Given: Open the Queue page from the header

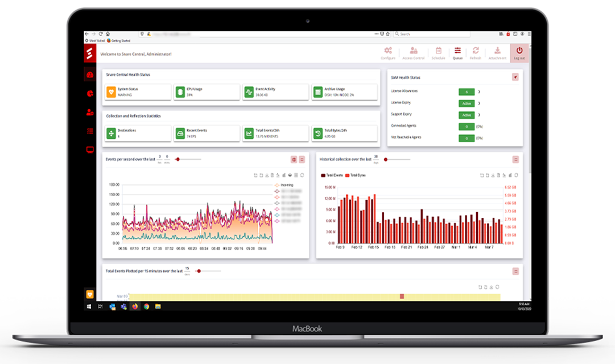Looking at the screenshot, I should (x=457, y=53).
